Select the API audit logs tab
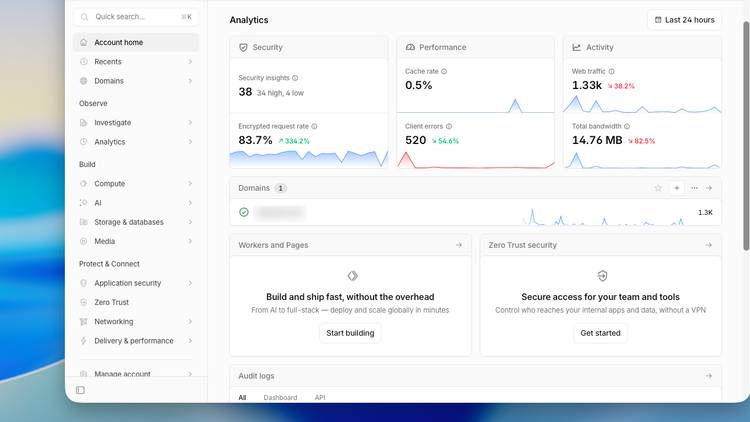This screenshot has height=422, width=750. click(x=320, y=398)
